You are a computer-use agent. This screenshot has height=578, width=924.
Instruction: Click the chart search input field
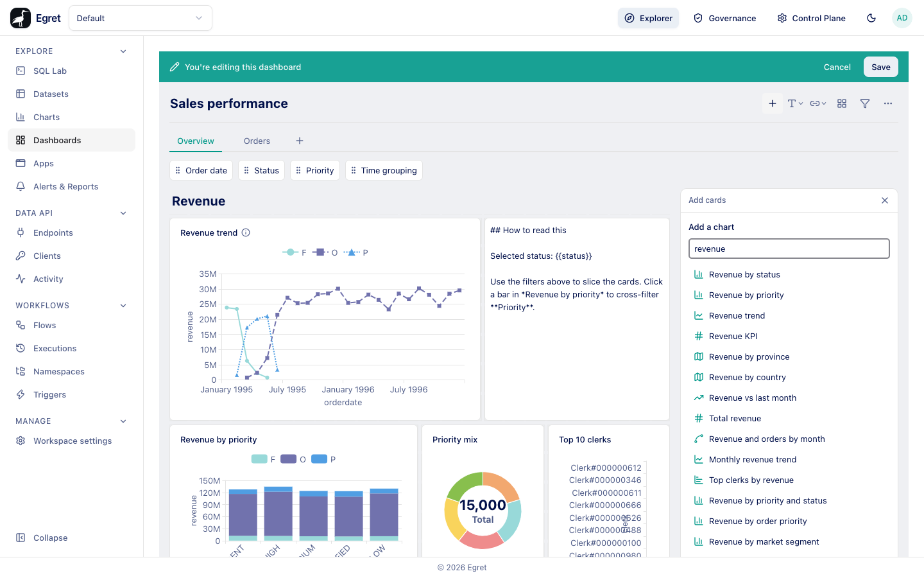[x=789, y=249]
